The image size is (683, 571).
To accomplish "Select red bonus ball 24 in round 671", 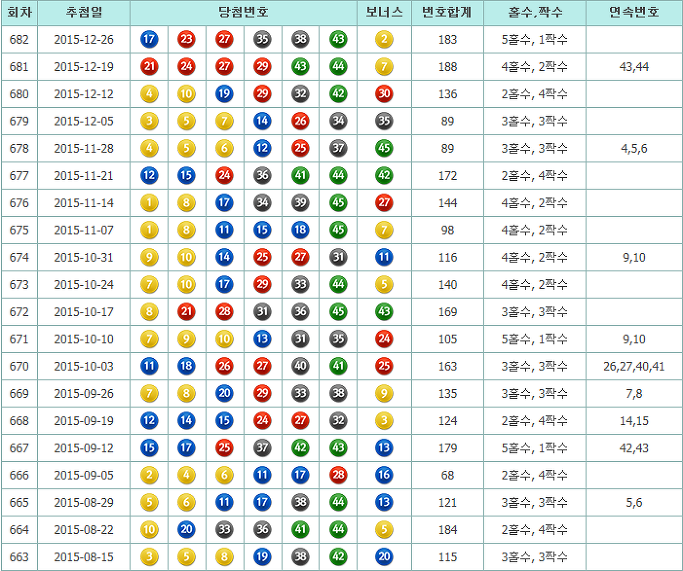I will [x=384, y=339].
